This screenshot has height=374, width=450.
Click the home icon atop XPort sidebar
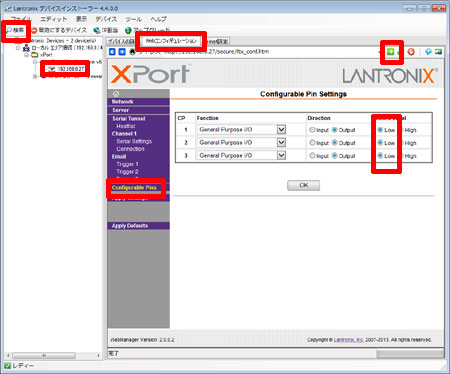pos(116,93)
